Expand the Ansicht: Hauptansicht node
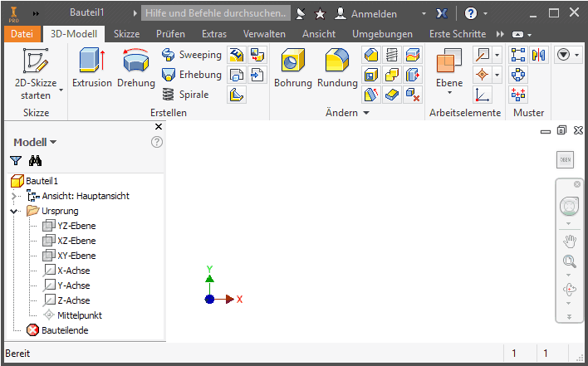 (15, 196)
